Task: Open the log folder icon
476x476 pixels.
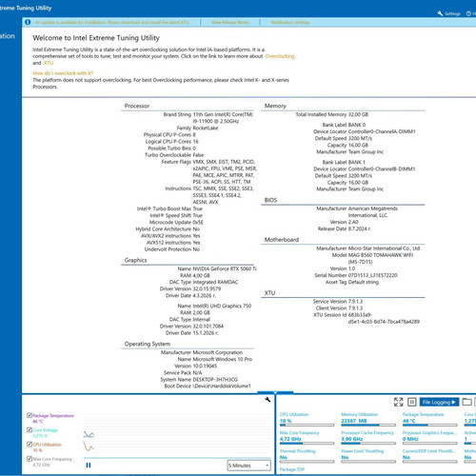Action: 466,402
